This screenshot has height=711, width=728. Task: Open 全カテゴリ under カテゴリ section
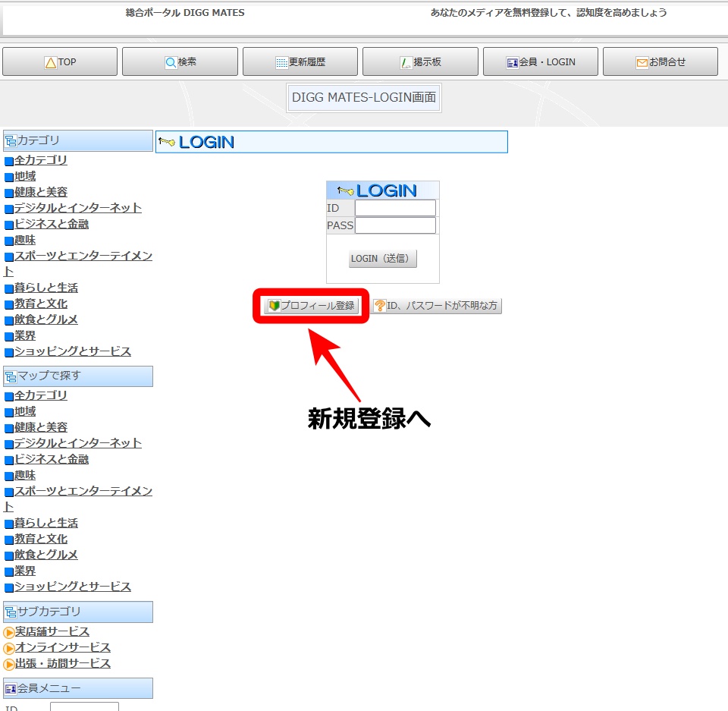tap(40, 160)
